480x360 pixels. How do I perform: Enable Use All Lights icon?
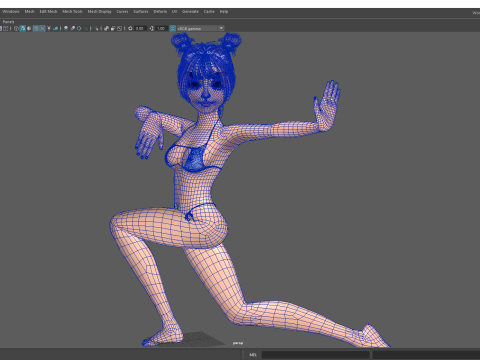click(49, 29)
